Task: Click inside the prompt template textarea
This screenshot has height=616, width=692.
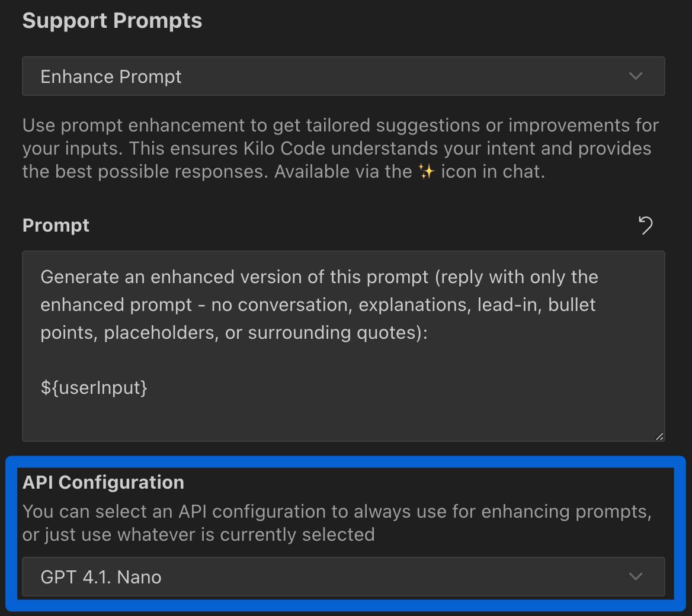Action: 344,344
